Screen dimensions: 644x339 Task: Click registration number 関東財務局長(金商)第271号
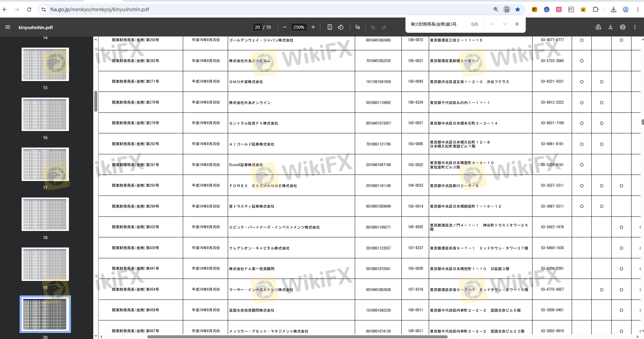[135, 81]
